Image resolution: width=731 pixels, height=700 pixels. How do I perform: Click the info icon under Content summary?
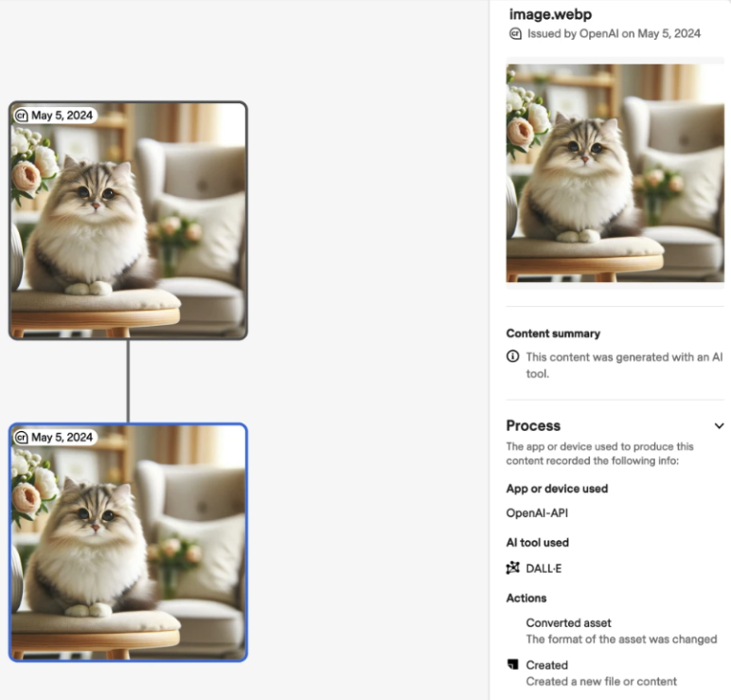click(x=513, y=356)
